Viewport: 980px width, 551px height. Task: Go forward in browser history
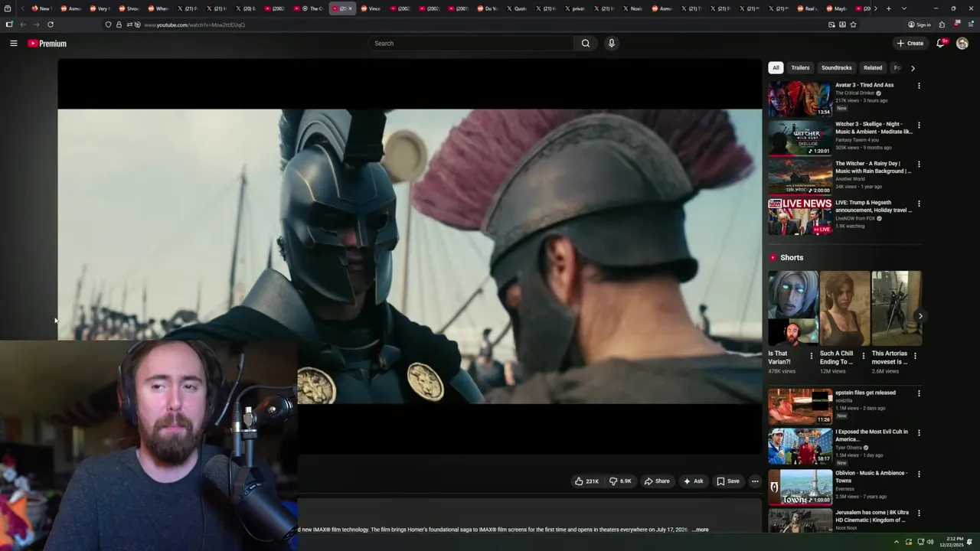36,24
